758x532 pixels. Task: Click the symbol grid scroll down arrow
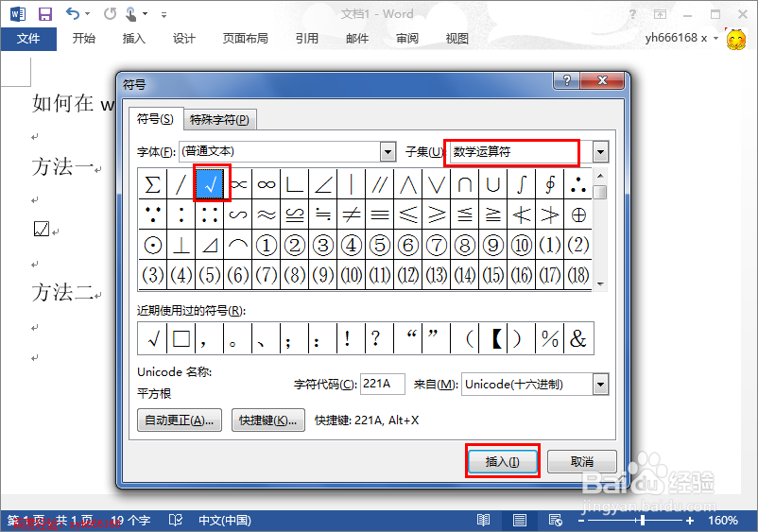[600, 284]
